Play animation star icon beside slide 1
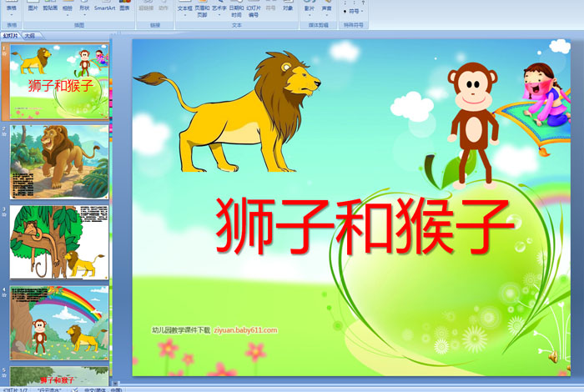 4,54
